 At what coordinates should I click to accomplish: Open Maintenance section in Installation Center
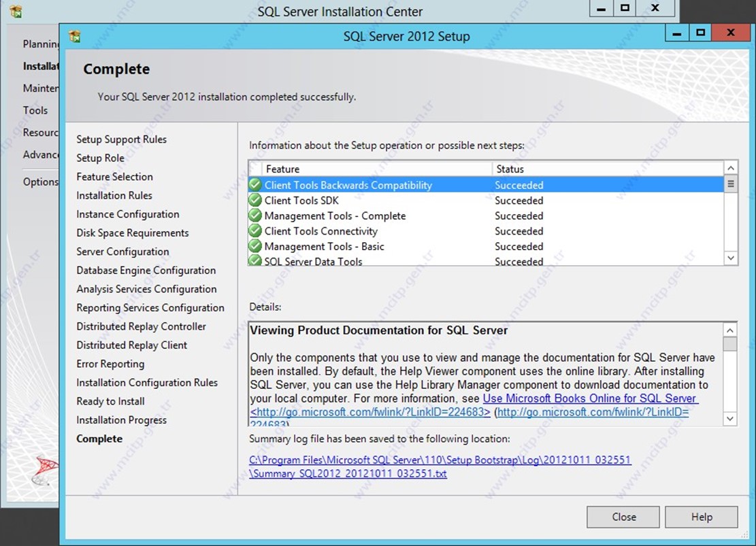41,88
